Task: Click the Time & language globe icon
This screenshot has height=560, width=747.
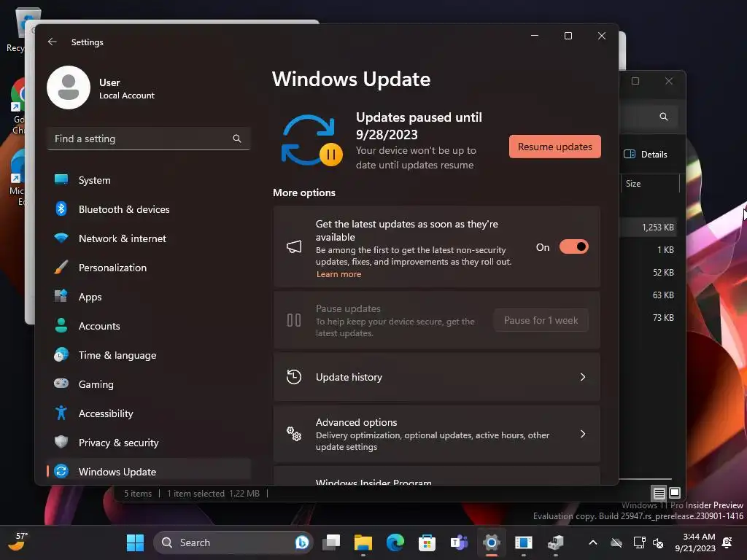Action: click(61, 355)
